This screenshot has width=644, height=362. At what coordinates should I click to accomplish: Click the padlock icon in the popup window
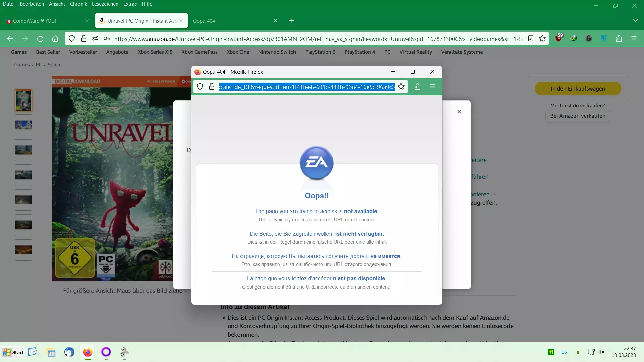(212, 87)
